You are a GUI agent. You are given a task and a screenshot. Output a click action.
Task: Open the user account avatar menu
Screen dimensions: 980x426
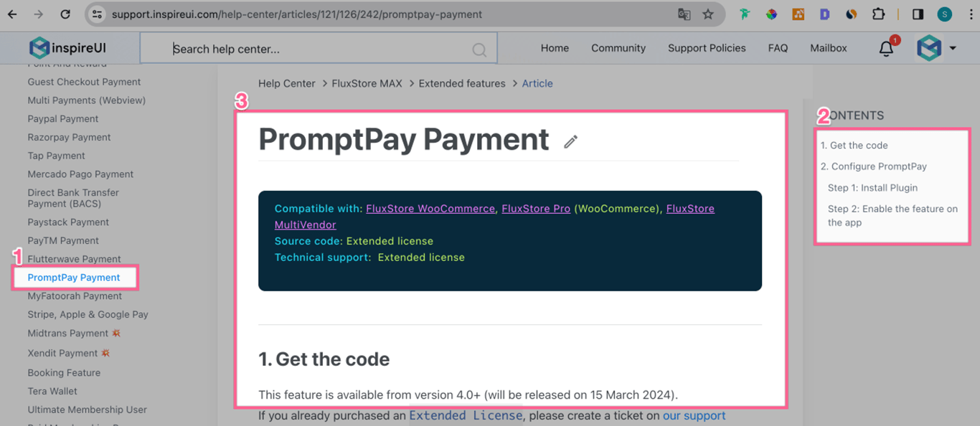point(936,48)
